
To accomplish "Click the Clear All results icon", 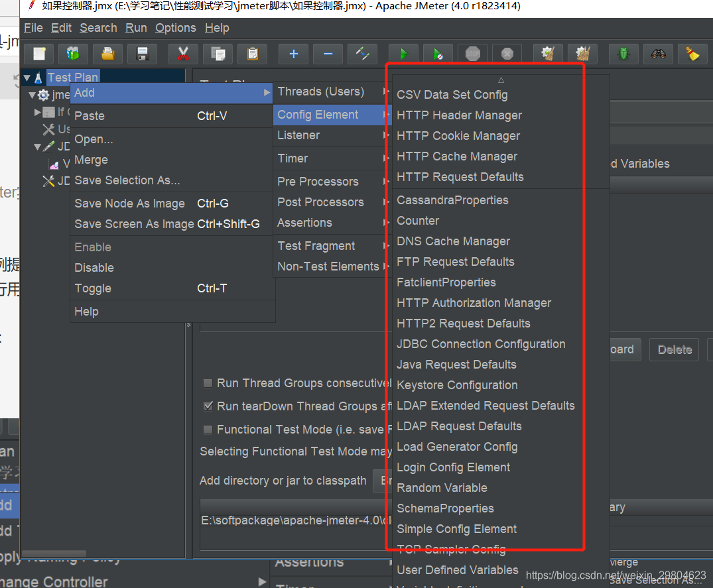I will tap(582, 54).
